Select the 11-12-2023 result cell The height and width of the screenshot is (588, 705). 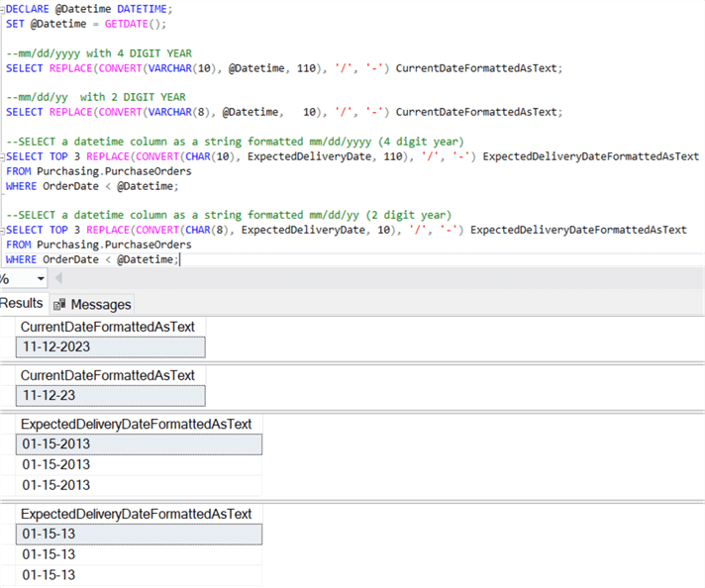click(111, 346)
